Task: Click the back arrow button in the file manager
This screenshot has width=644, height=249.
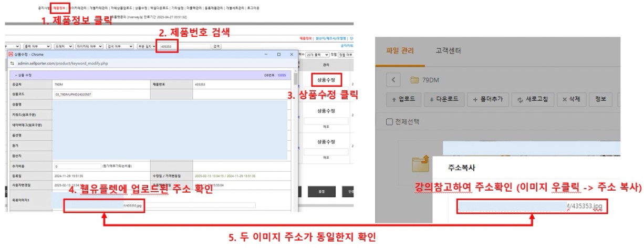Action: click(x=394, y=80)
